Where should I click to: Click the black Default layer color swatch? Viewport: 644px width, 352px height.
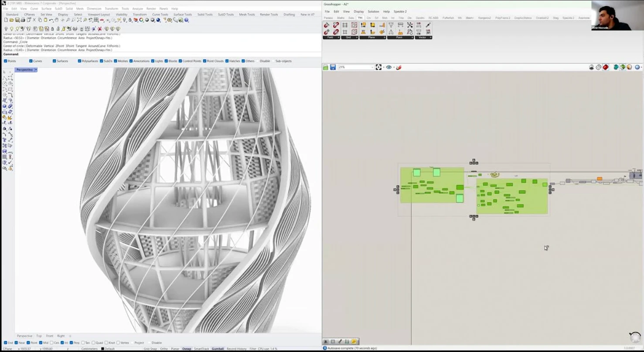[103, 349]
